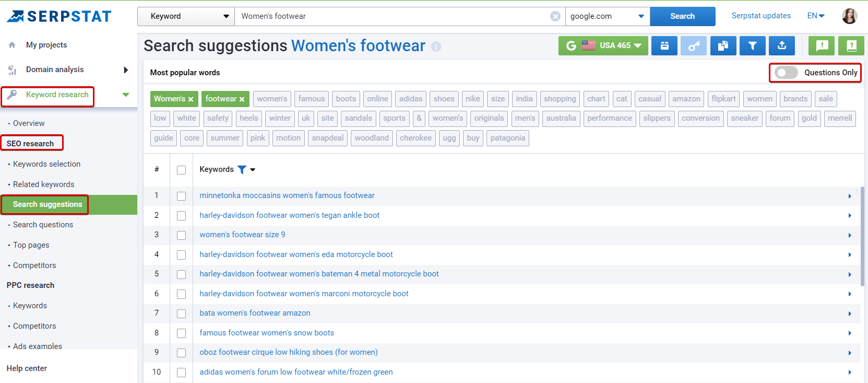Expand the Domain analysis menu arrow
The height and width of the screenshot is (383, 868).
pyautogui.click(x=126, y=69)
